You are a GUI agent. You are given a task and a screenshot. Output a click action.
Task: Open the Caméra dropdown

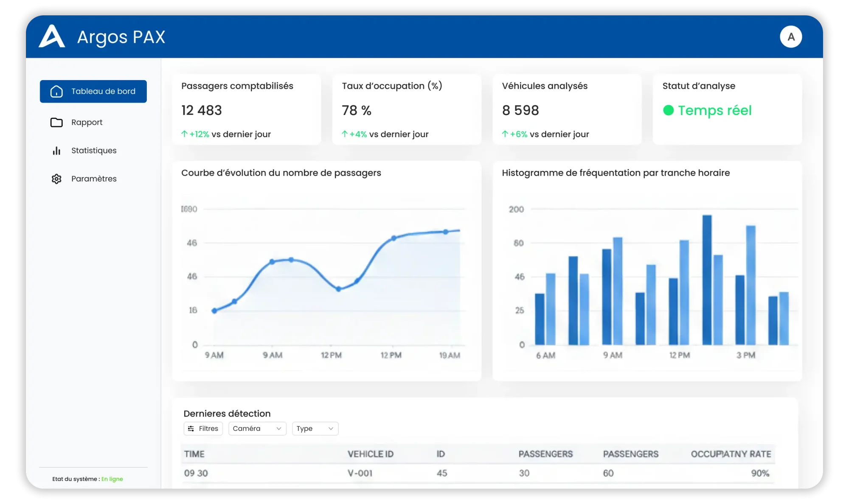click(257, 428)
